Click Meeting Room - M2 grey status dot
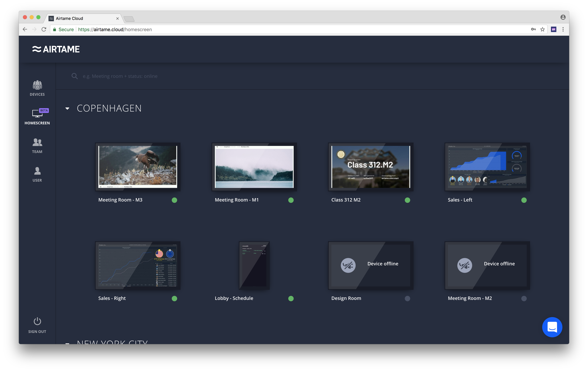 (x=524, y=298)
